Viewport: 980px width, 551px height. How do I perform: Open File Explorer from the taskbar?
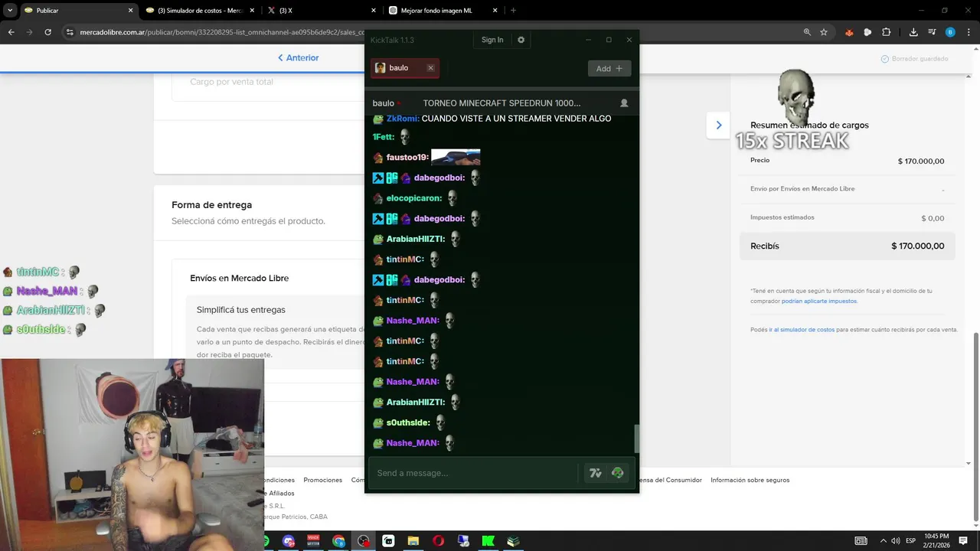pos(413,541)
